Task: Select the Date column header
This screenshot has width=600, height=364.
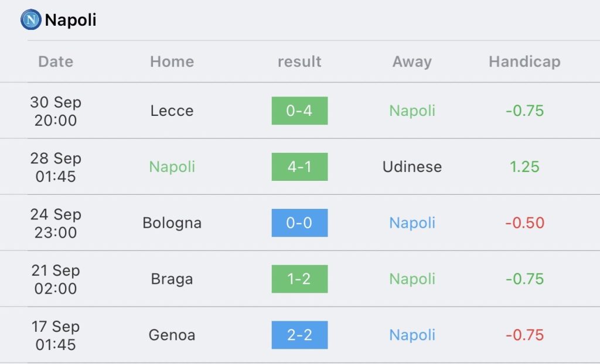Action: 56,61
